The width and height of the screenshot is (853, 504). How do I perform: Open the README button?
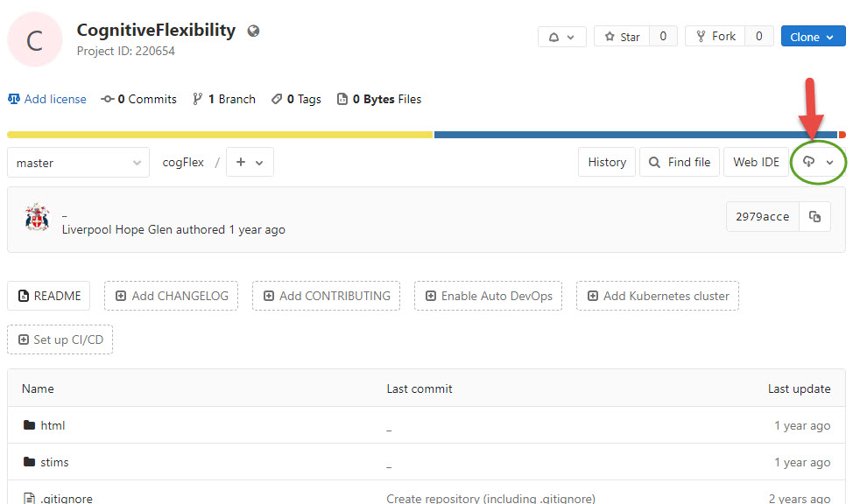(x=49, y=296)
